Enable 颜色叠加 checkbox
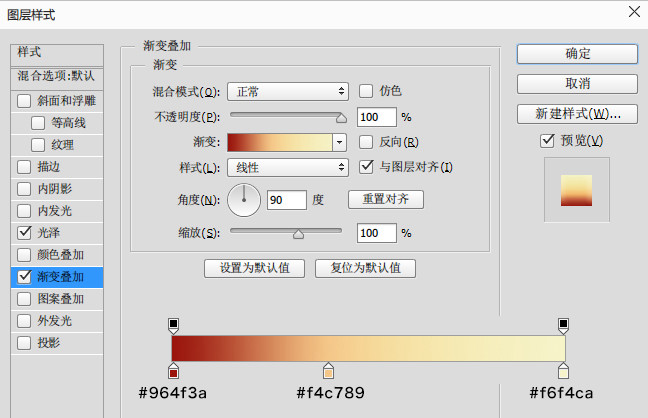Screen dimensions: 648x418 (24, 255)
